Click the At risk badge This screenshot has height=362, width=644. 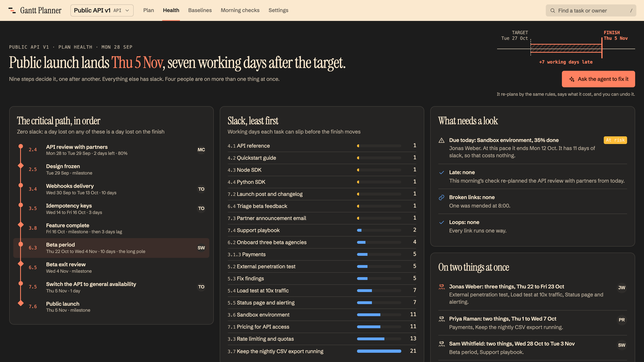point(615,140)
